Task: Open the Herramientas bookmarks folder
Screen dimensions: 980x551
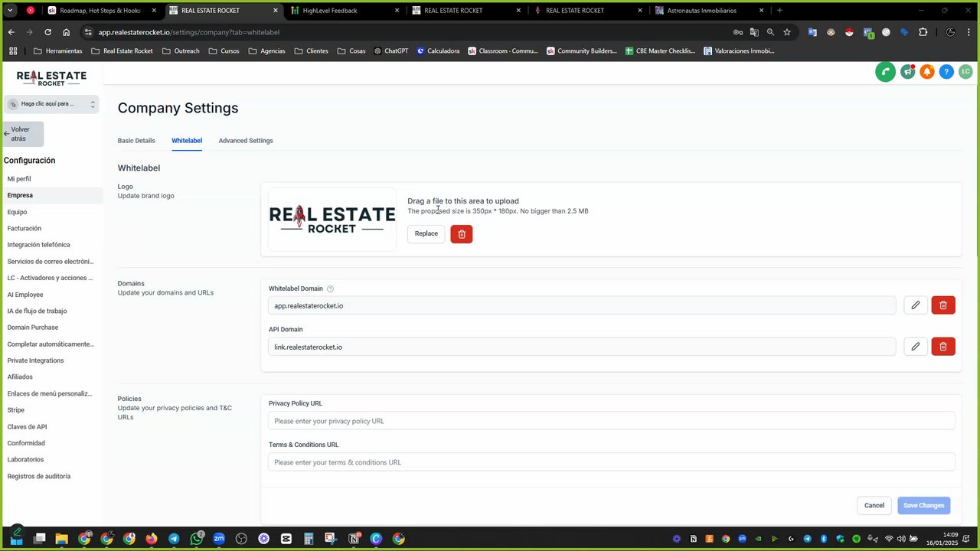Action: 57,51
